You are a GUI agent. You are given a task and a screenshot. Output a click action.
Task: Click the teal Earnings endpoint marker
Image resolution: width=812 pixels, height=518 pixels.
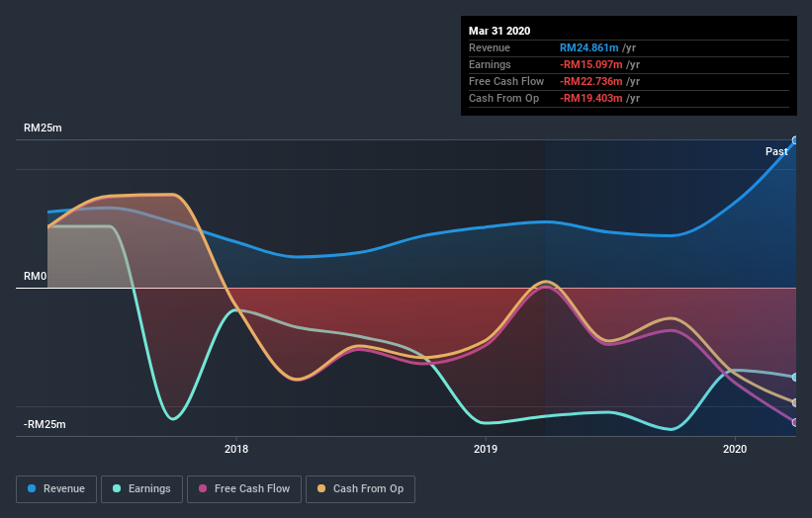click(x=795, y=378)
